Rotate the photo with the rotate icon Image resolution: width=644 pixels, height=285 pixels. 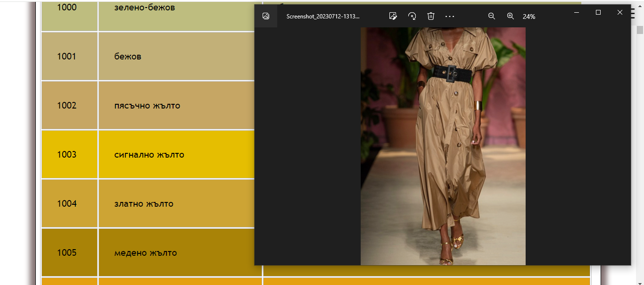pyautogui.click(x=412, y=16)
